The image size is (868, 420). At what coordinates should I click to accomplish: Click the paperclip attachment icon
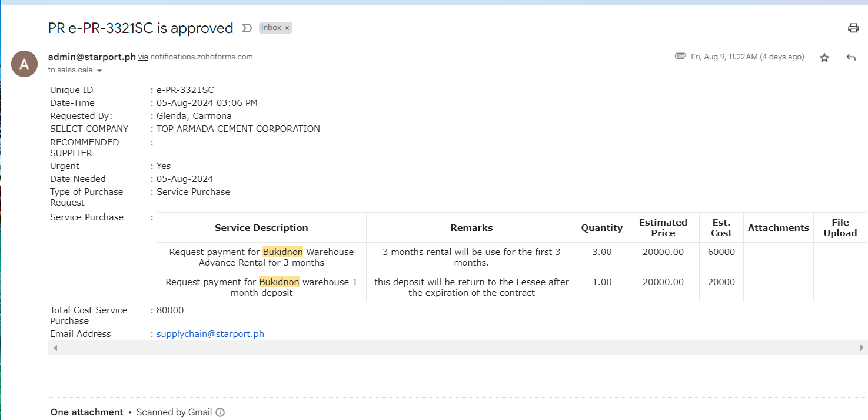pos(680,57)
